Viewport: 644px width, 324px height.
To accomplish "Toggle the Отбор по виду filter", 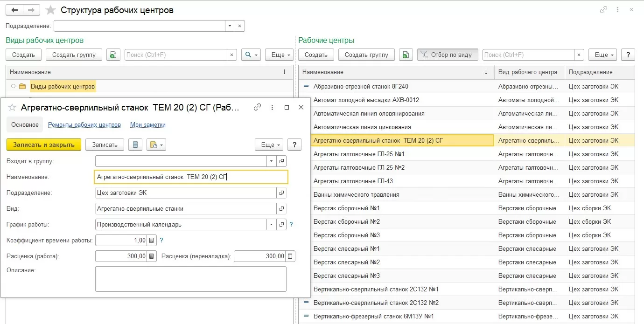I will [x=448, y=55].
